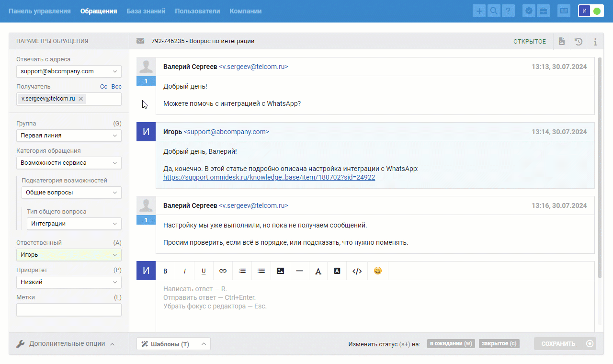
Task: Open Подкатегория возможностей dropdown
Action: 71,193
